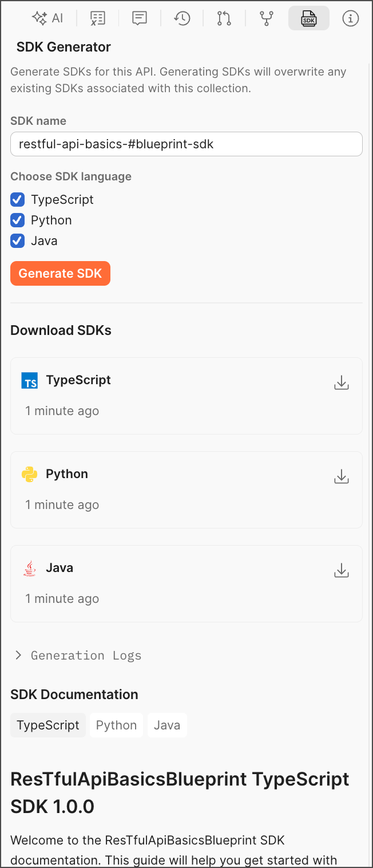Open the collection info icon
The height and width of the screenshot is (868, 373).
coord(350,18)
